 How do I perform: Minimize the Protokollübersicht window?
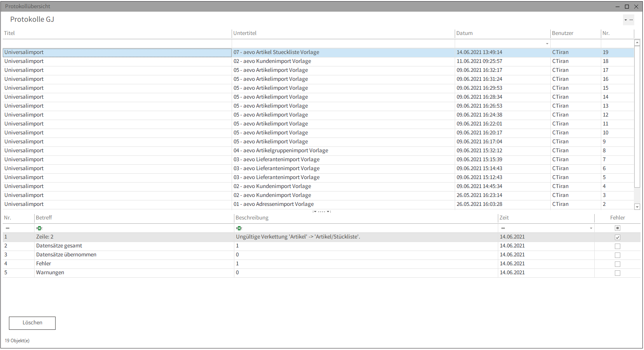pyautogui.click(x=618, y=6)
